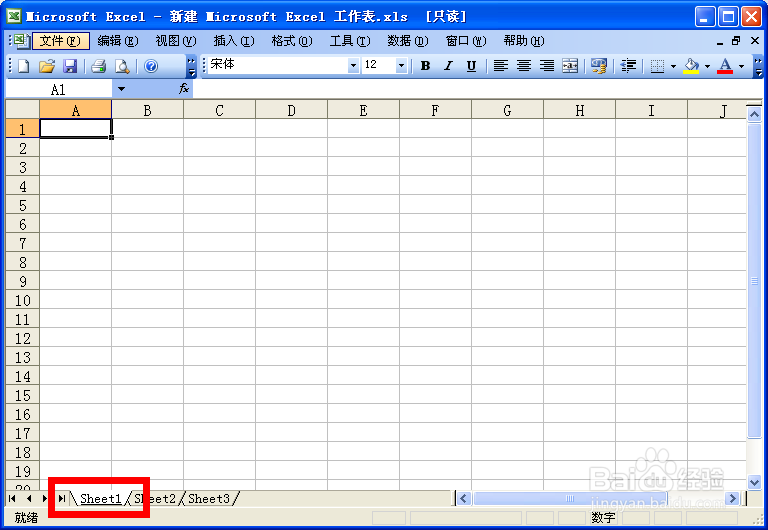This screenshot has width=768, height=530.
Task: Open the Name Box dropdown arrow
Action: [121, 89]
